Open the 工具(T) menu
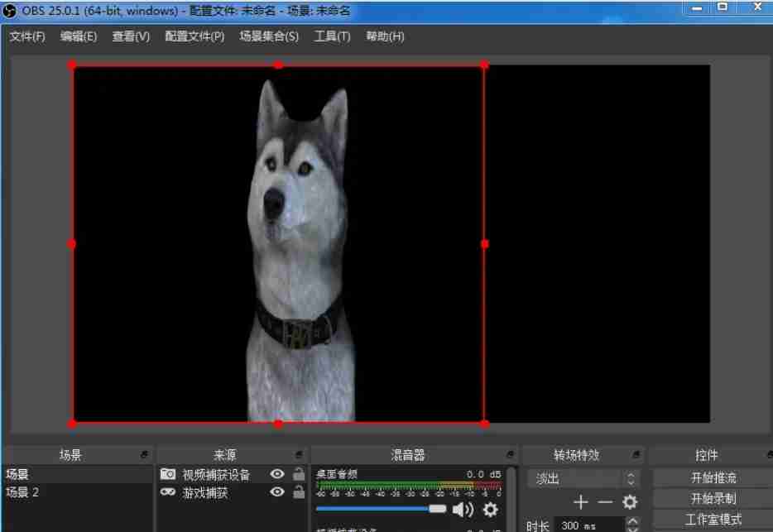 pyautogui.click(x=332, y=36)
